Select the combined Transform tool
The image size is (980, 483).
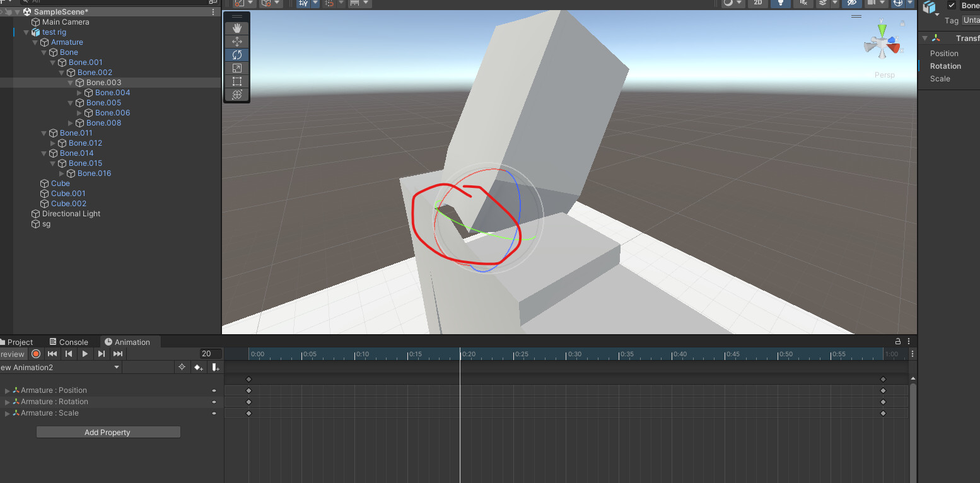[x=236, y=95]
